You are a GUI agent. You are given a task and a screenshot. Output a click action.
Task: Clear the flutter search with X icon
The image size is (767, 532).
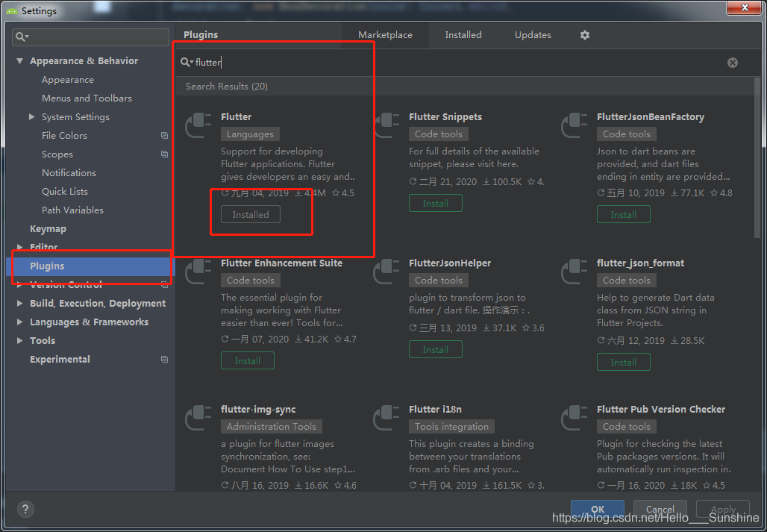click(x=732, y=63)
